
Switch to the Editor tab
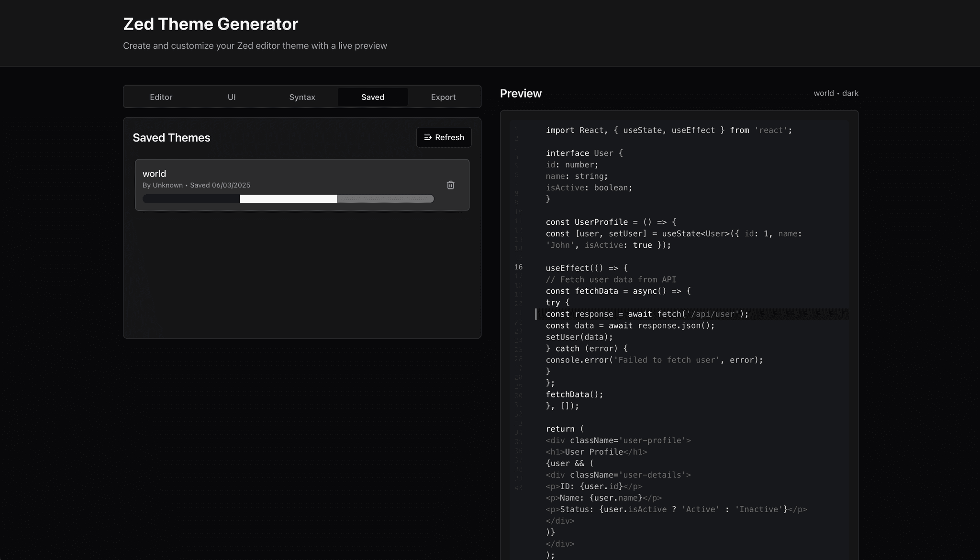pos(161,97)
